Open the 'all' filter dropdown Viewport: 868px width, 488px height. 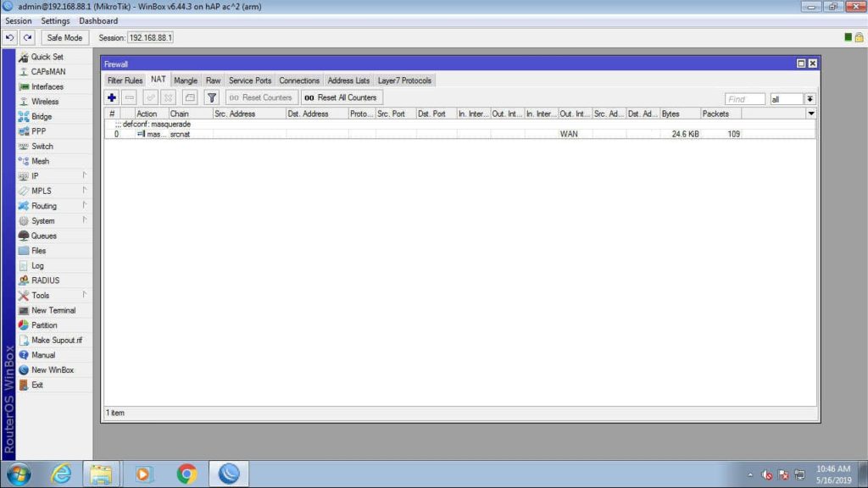(x=810, y=99)
